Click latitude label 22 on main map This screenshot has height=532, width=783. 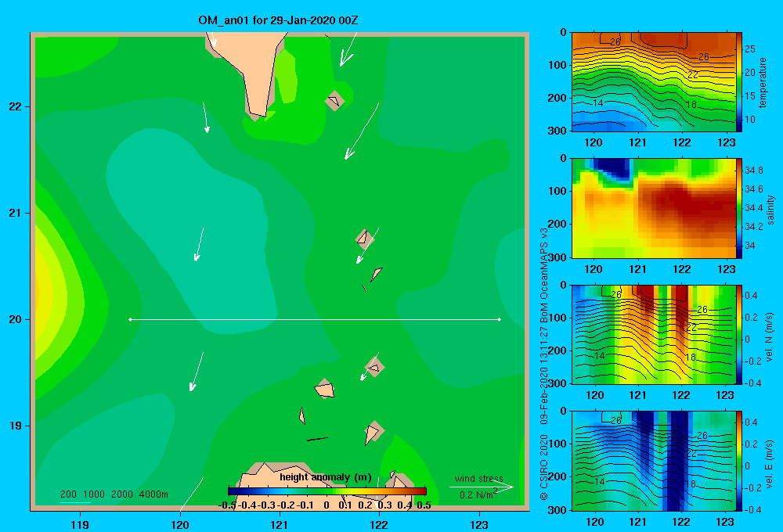(15, 107)
